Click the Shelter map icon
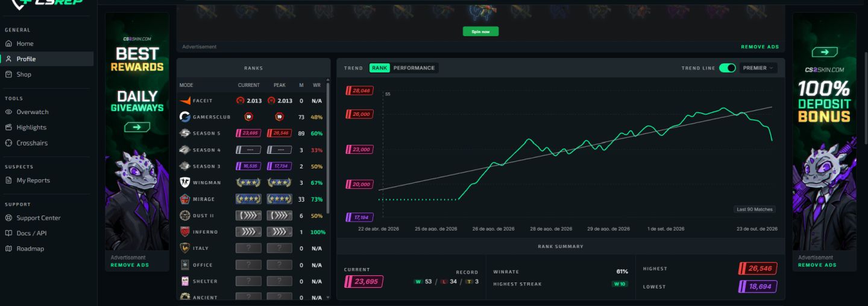The image size is (868, 306). (185, 281)
